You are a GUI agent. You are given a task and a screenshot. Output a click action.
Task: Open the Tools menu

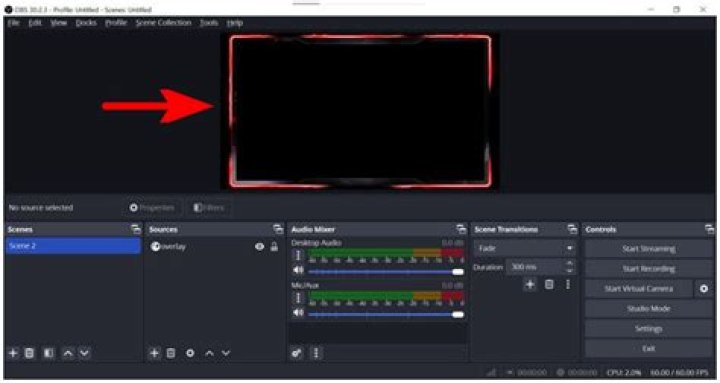click(209, 23)
